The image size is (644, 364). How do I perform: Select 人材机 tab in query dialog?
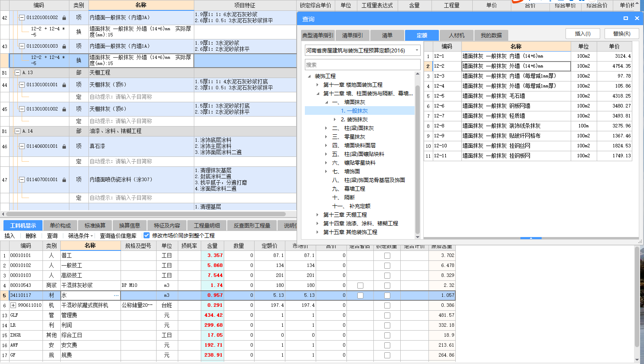[x=457, y=36]
